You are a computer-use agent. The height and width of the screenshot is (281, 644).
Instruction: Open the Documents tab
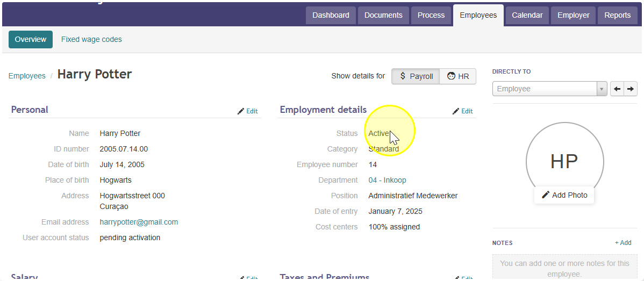click(384, 16)
